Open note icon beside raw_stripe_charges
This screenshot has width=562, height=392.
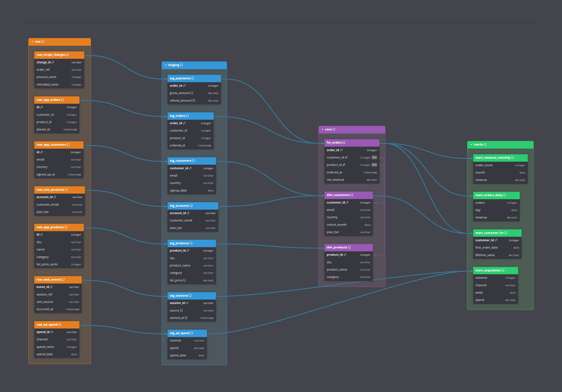(67, 55)
